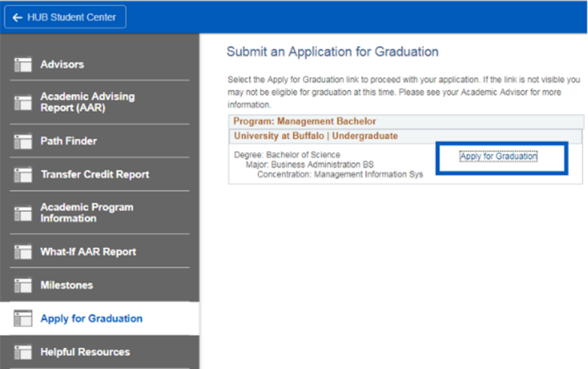Viewport: 588px width, 369px height.
Task: Click the Helpful Resources icon
Action: [23, 353]
